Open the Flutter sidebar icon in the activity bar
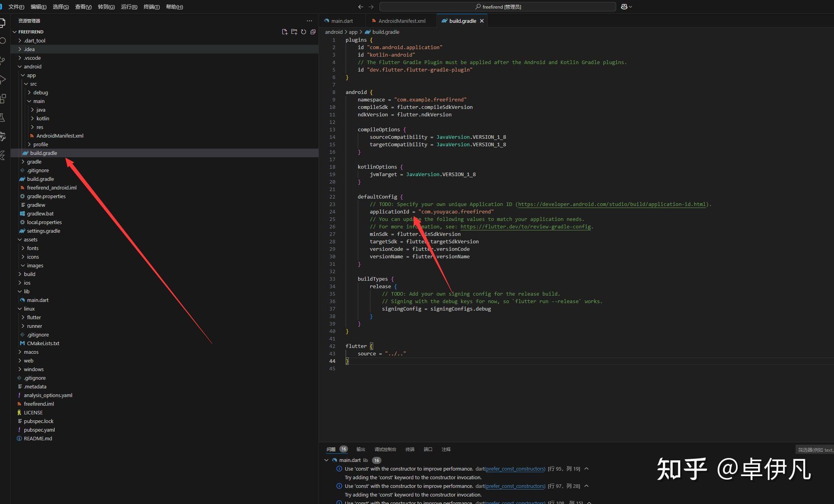 point(2,155)
